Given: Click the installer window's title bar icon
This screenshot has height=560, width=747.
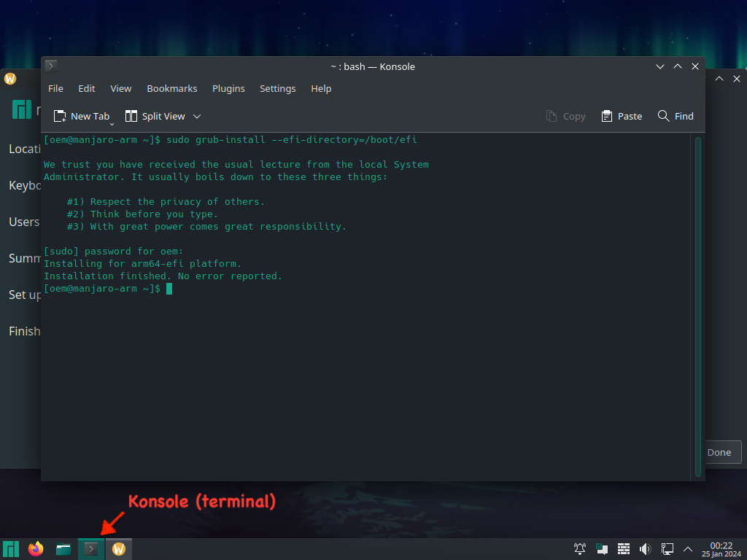Looking at the screenshot, I should (x=10, y=79).
